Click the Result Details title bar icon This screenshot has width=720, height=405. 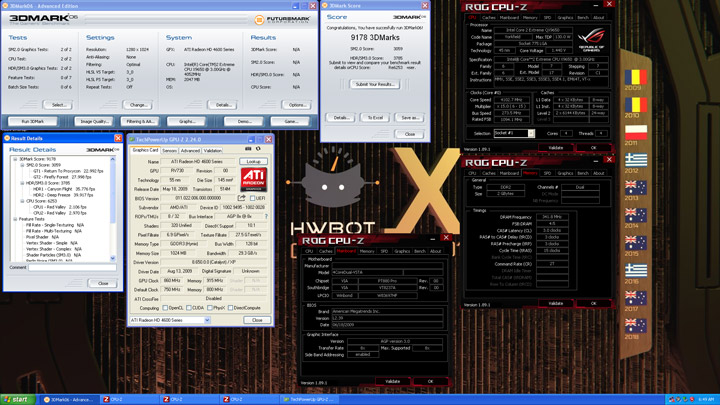pyautogui.click(x=7, y=138)
